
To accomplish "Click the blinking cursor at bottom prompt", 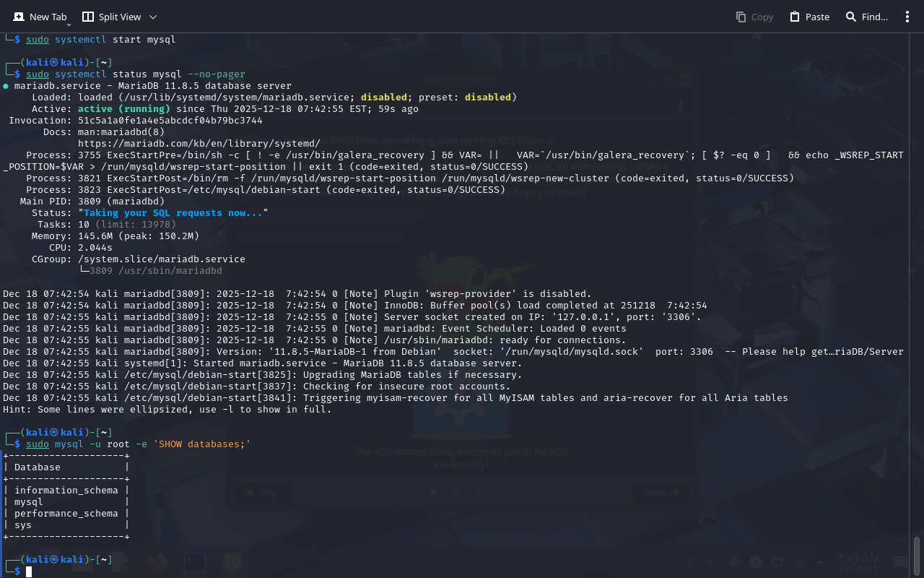I will click(30, 571).
